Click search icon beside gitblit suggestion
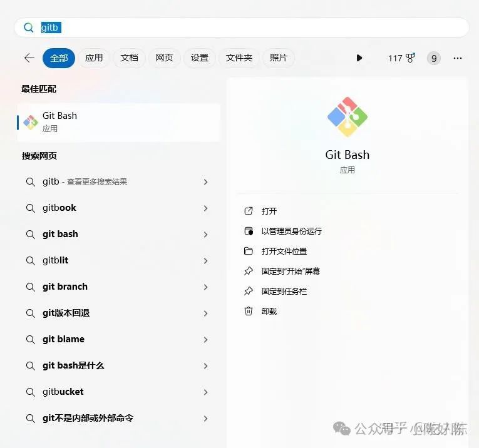The height and width of the screenshot is (448, 479). (30, 261)
